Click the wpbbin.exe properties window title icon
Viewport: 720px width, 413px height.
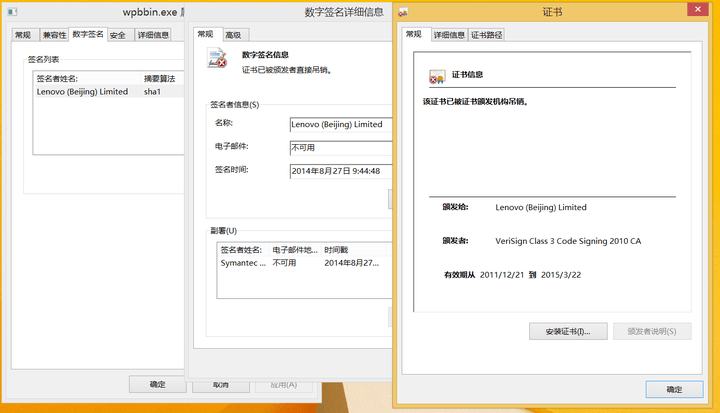[12, 12]
